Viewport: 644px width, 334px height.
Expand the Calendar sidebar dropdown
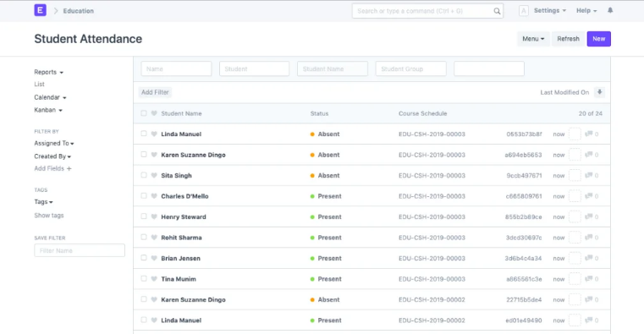coord(50,97)
